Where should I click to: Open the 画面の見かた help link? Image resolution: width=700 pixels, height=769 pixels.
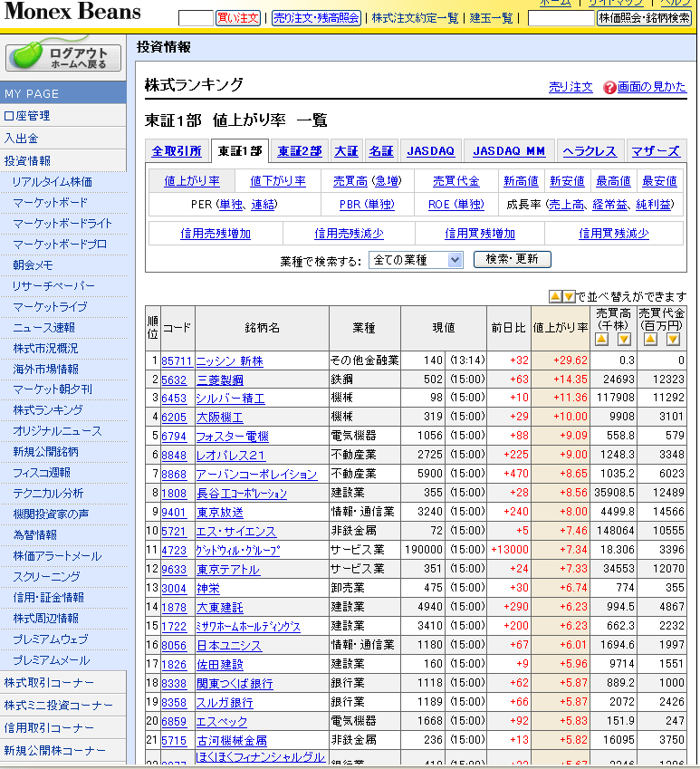pyautogui.click(x=650, y=87)
